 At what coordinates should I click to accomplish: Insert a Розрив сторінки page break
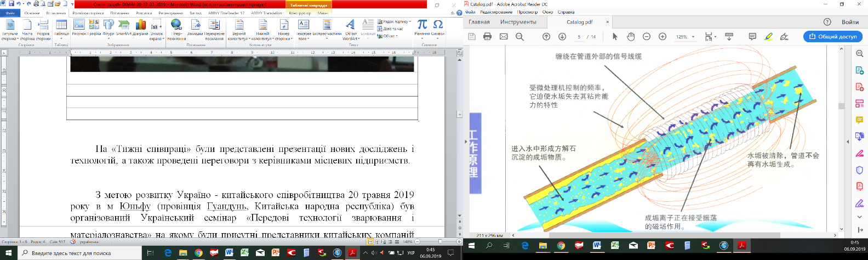click(43, 30)
